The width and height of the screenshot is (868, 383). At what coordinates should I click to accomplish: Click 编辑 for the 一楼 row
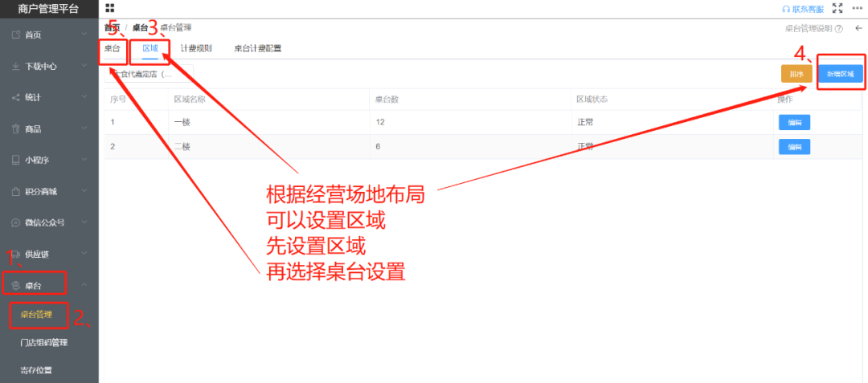click(794, 122)
